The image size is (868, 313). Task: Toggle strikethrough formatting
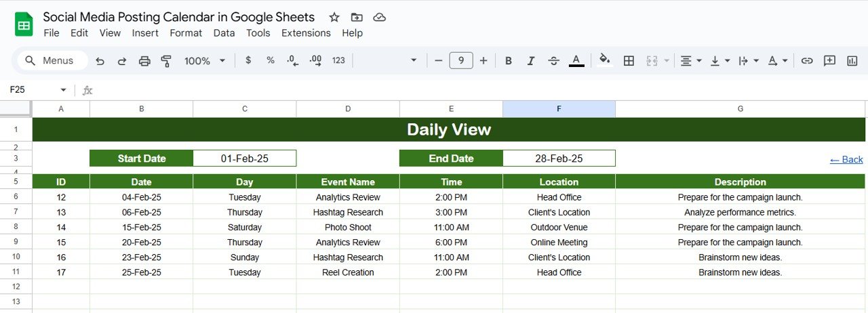coord(553,61)
